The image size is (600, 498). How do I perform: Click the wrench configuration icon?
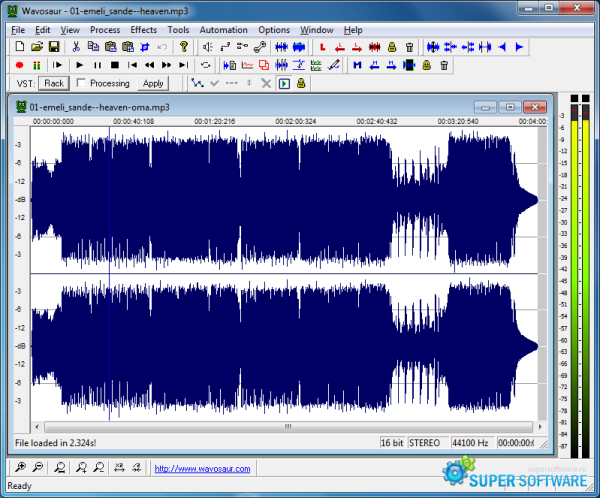tap(260, 47)
